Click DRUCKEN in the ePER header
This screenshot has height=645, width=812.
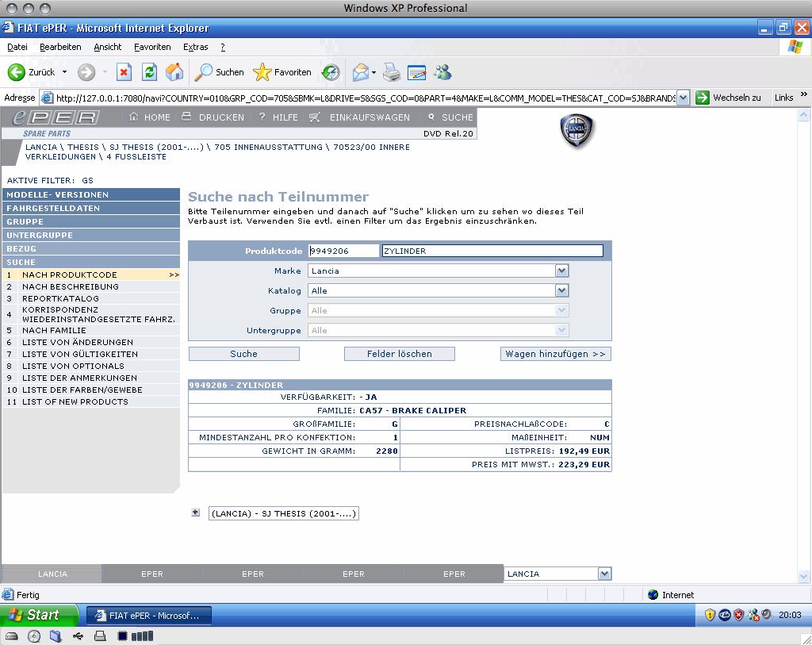(213, 117)
